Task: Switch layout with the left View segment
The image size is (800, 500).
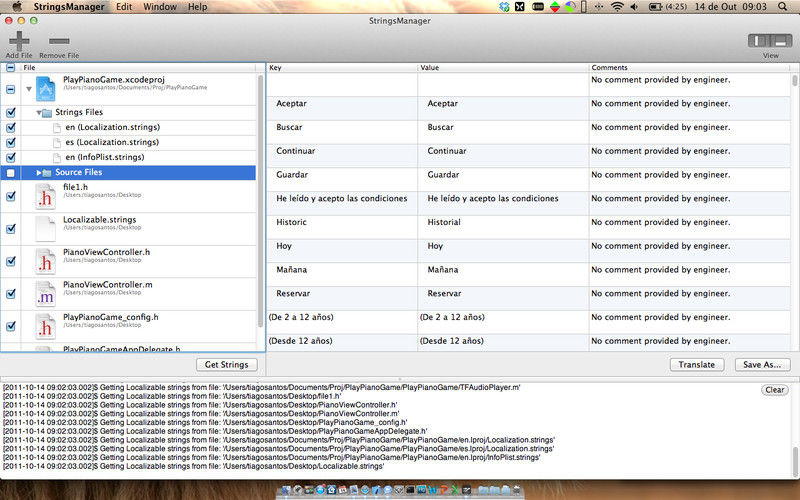Action: pyautogui.click(x=759, y=41)
